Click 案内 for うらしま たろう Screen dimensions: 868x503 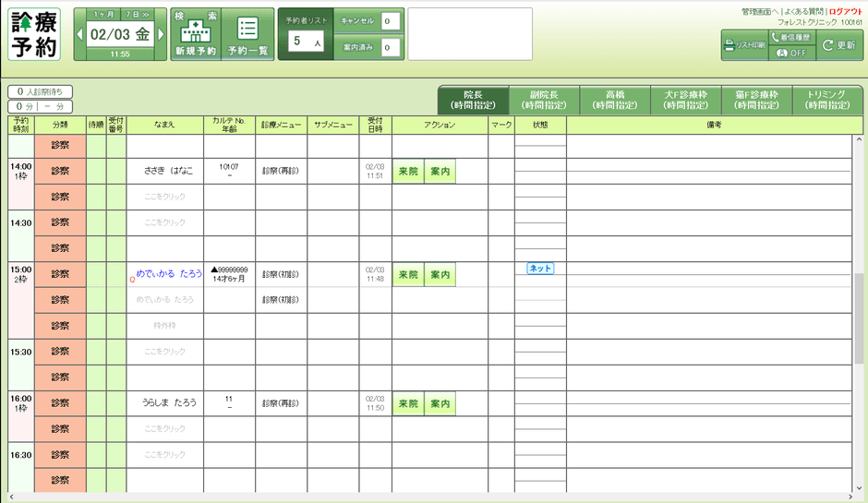tap(440, 404)
